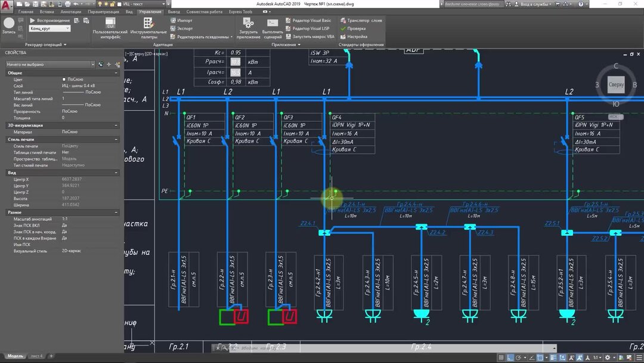
Task: Play the macro with Воспроизведение
Action: (x=49, y=20)
